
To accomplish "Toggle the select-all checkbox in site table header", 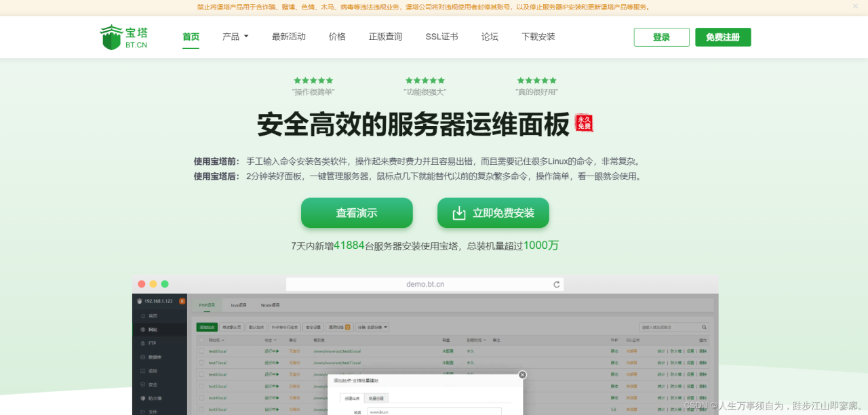I will click(201, 340).
